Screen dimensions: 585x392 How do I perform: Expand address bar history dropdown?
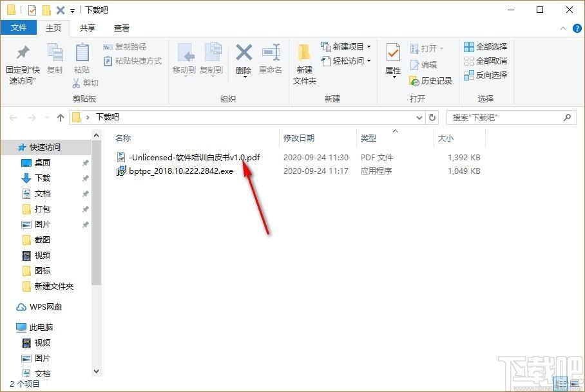coord(419,118)
